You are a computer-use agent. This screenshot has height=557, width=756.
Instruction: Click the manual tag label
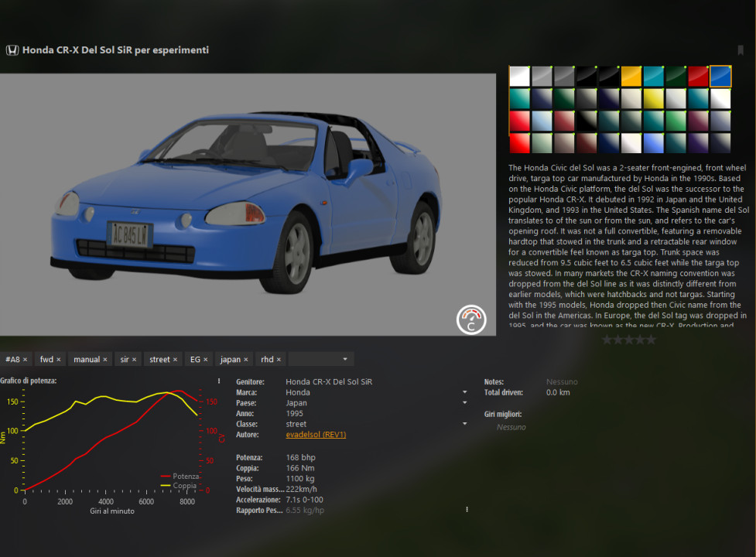click(x=87, y=360)
